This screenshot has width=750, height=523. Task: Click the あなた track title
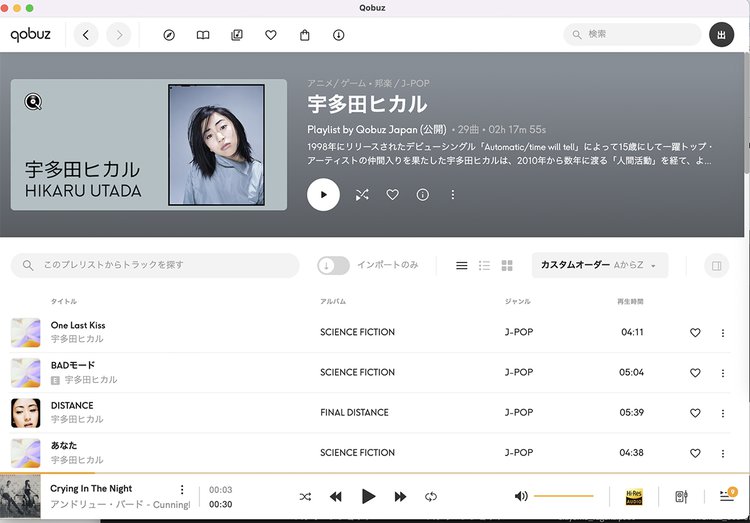tap(64, 445)
